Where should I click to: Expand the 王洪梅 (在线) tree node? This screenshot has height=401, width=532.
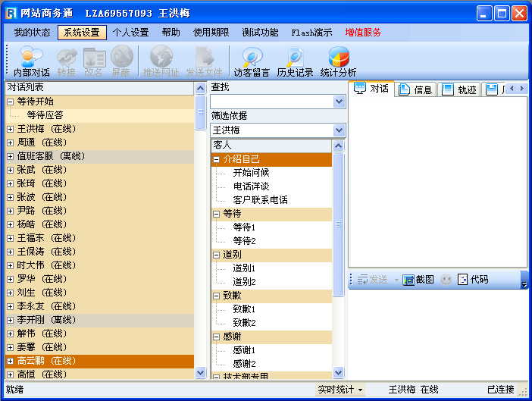pos(11,129)
